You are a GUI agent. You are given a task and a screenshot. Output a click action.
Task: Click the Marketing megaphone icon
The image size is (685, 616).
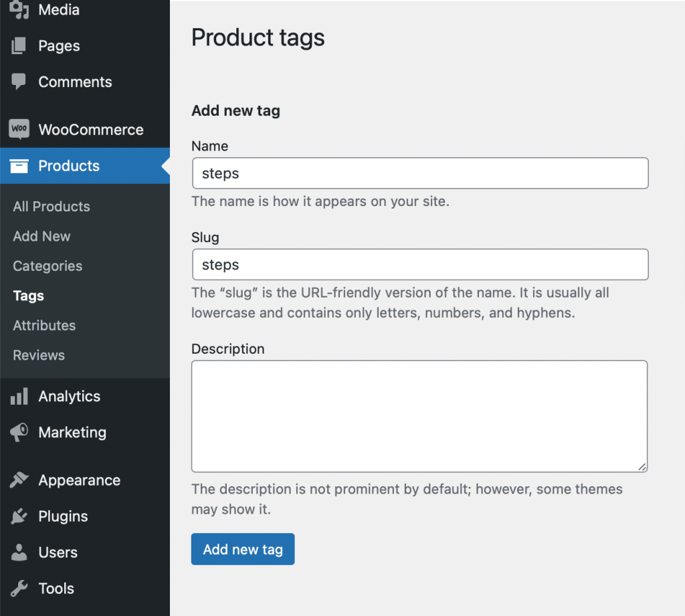pos(19,432)
